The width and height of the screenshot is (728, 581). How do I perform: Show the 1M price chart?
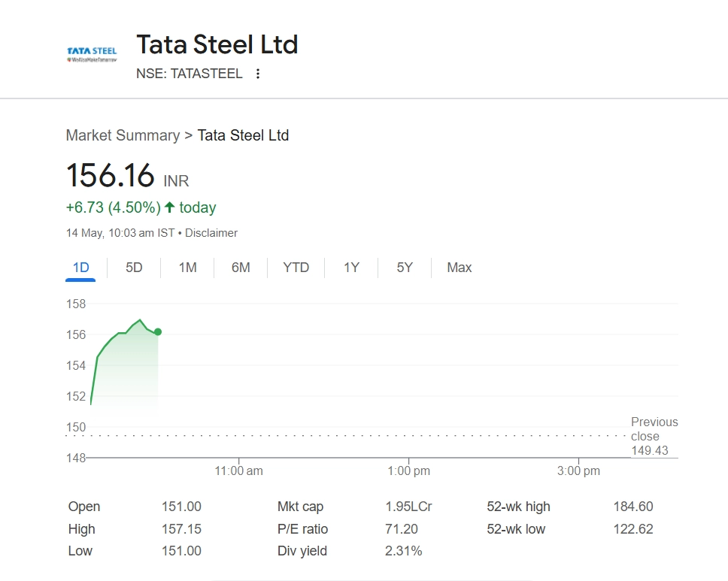pos(187,268)
